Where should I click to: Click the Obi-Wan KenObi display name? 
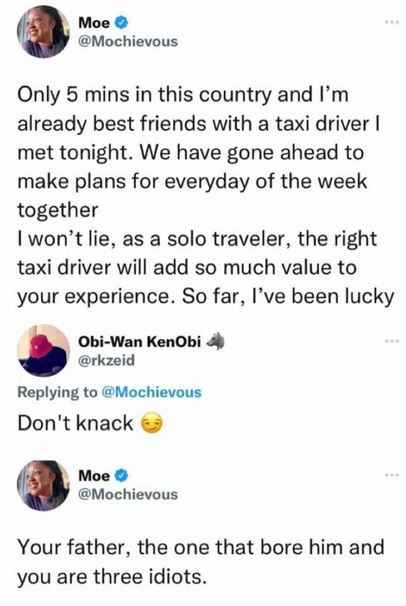[139, 342]
